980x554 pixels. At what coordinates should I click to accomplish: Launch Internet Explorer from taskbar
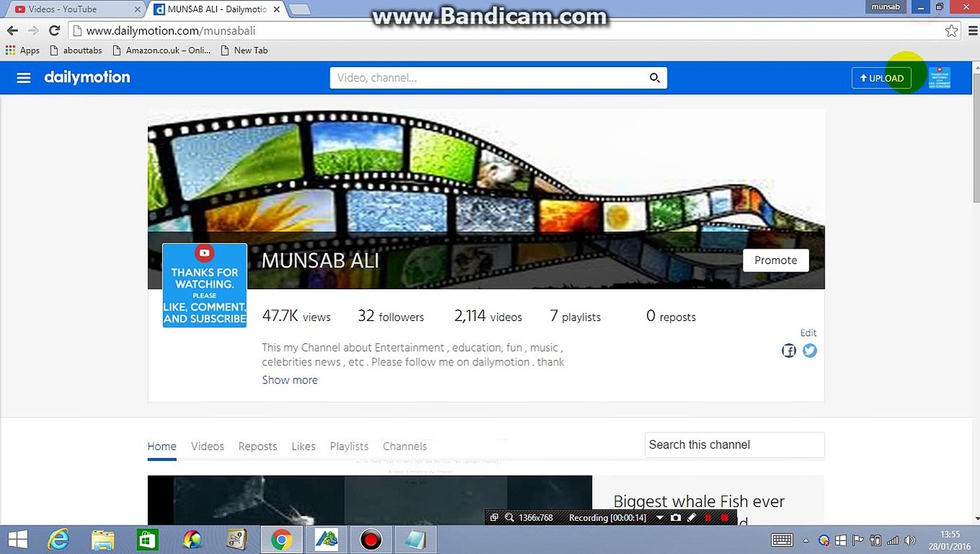click(58, 540)
